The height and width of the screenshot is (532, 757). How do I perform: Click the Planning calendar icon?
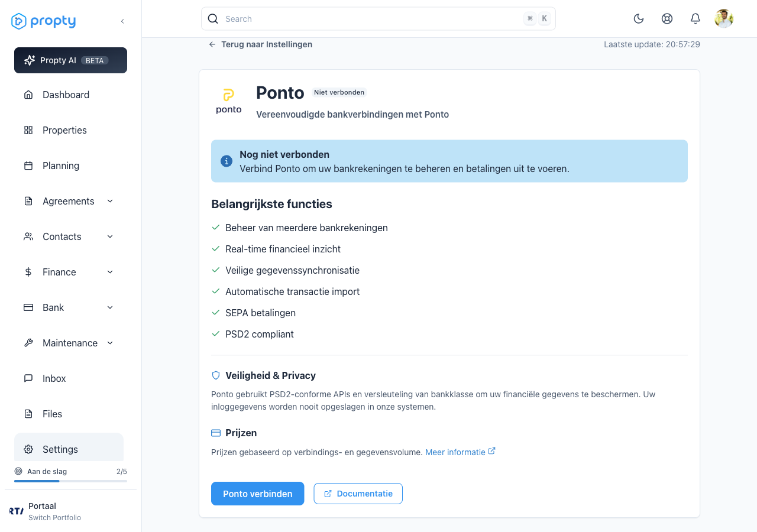pyautogui.click(x=28, y=166)
